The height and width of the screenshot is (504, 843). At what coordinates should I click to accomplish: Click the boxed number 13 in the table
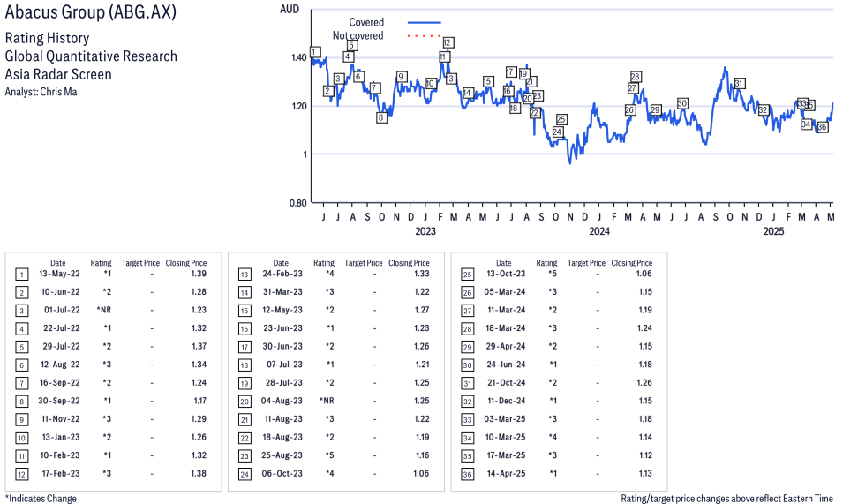(245, 275)
